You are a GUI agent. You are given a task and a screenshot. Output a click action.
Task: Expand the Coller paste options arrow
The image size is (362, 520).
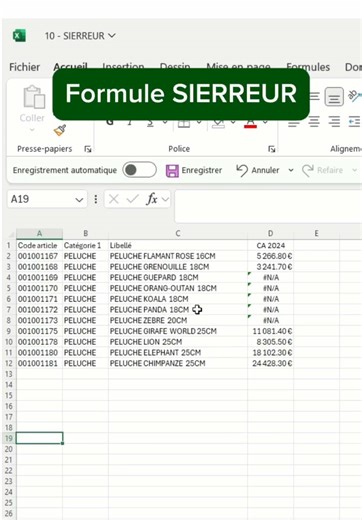click(32, 130)
